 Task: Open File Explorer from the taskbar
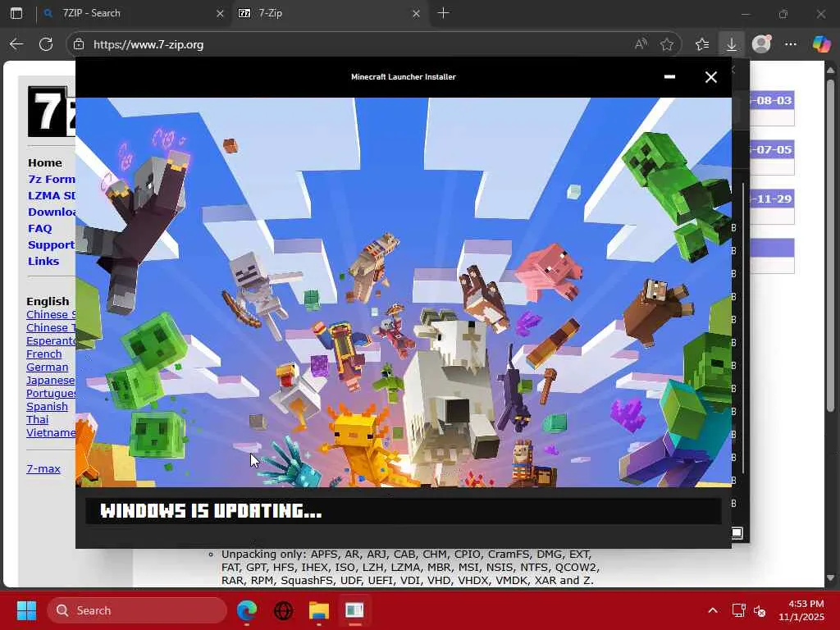[319, 610]
